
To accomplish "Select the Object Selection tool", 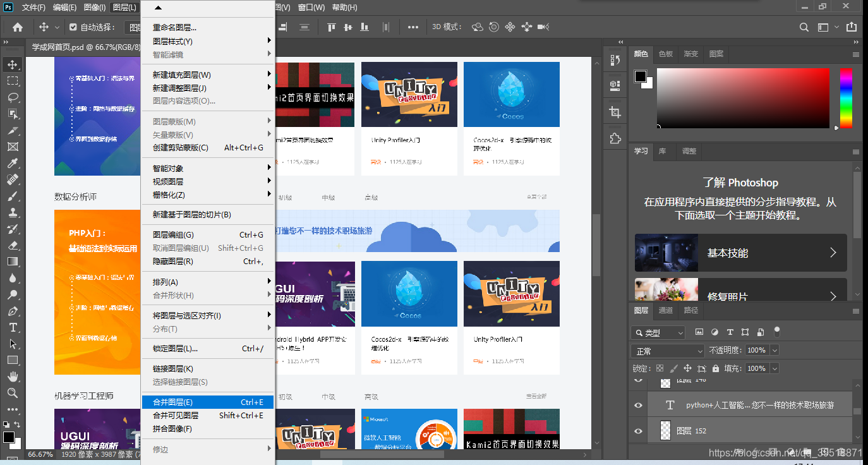I will click(x=13, y=114).
